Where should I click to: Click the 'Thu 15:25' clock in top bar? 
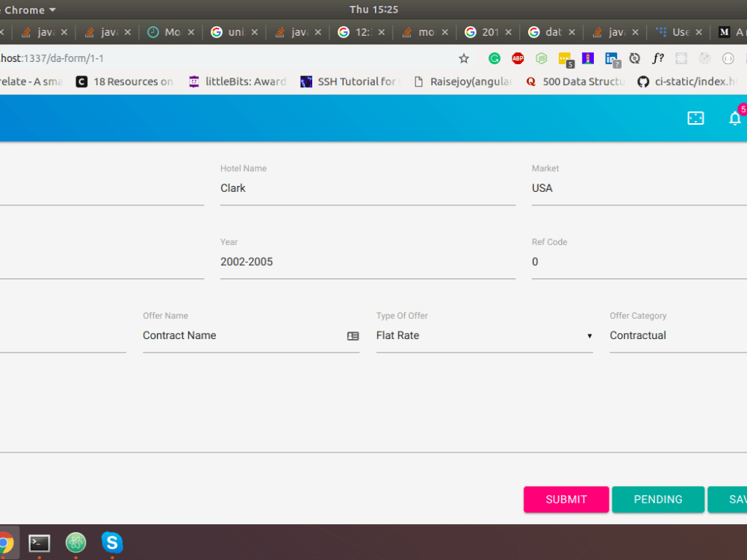pyautogui.click(x=373, y=10)
